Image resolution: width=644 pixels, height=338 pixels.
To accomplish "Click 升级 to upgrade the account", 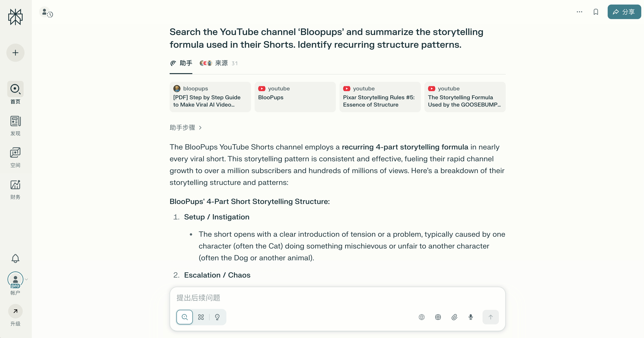I will [x=15, y=316].
